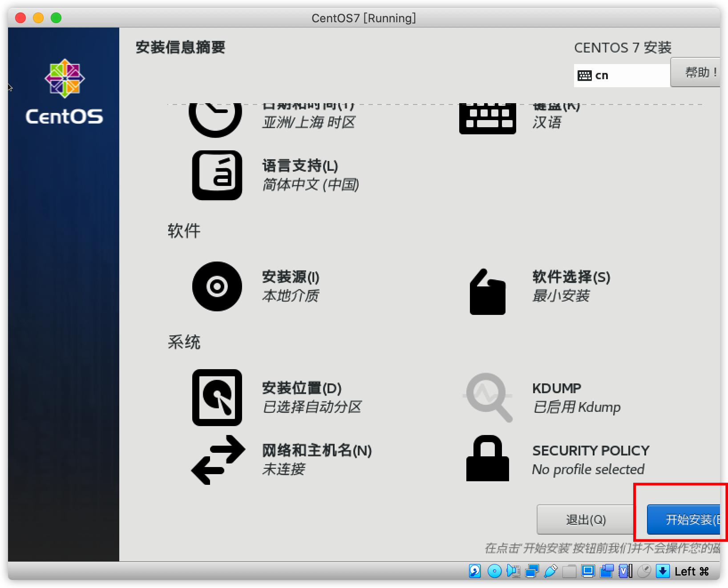728x588 pixels.
Task: Click the Left ⌘ host key label
Action: click(x=692, y=572)
